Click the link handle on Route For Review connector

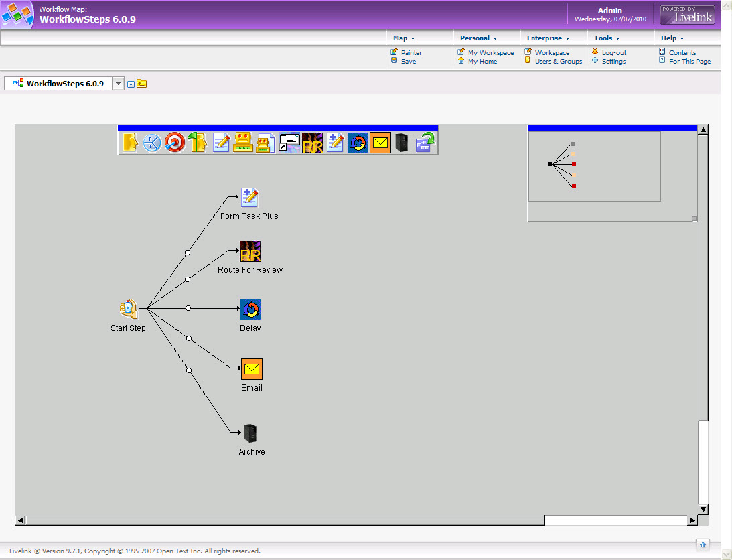coord(188,279)
